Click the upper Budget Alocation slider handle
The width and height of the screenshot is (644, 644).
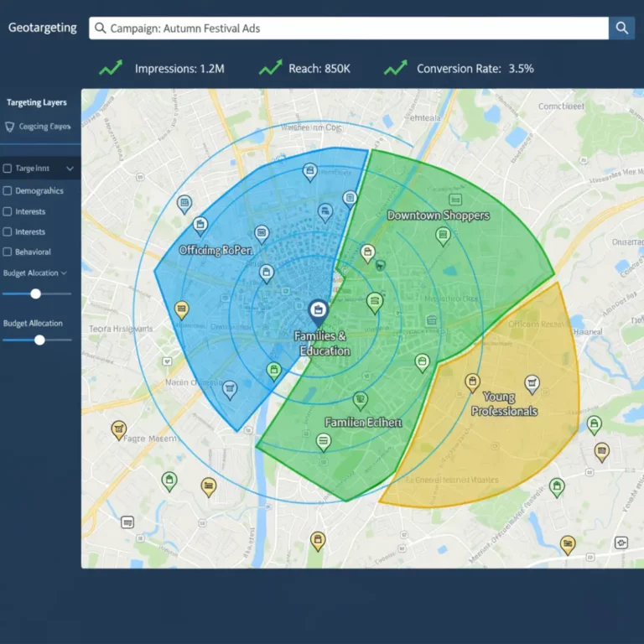point(36,293)
